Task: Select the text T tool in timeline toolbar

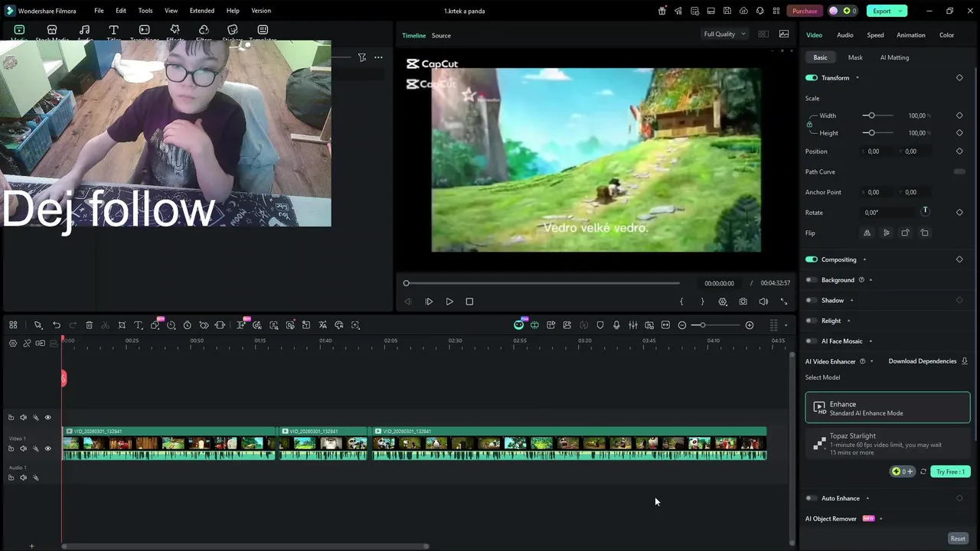Action: [x=139, y=325]
